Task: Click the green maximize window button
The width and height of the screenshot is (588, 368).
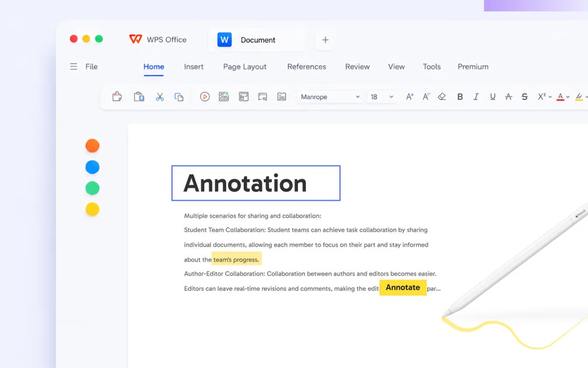Action: point(99,39)
